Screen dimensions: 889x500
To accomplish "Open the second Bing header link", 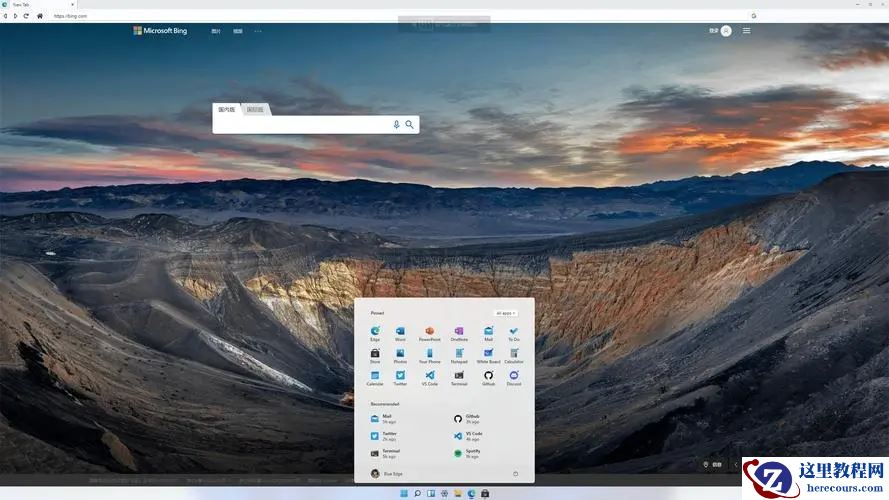I will (x=238, y=31).
